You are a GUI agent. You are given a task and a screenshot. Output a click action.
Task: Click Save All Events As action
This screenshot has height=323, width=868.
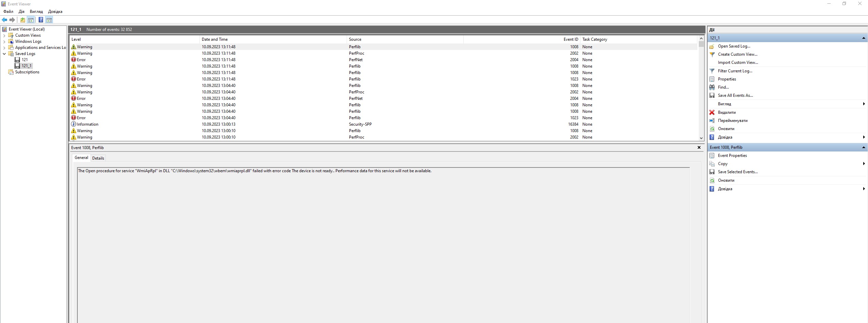pos(735,95)
